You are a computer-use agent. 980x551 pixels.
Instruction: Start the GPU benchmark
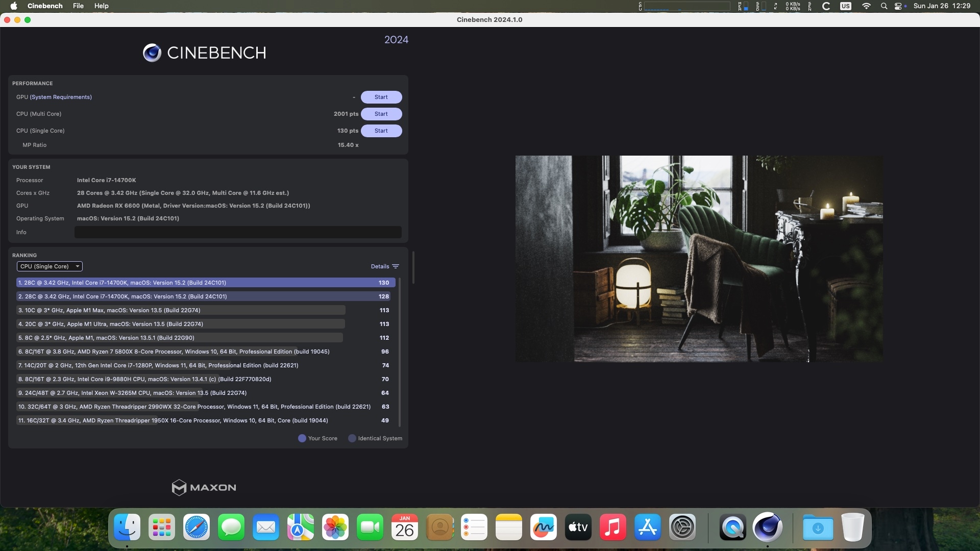pos(381,97)
